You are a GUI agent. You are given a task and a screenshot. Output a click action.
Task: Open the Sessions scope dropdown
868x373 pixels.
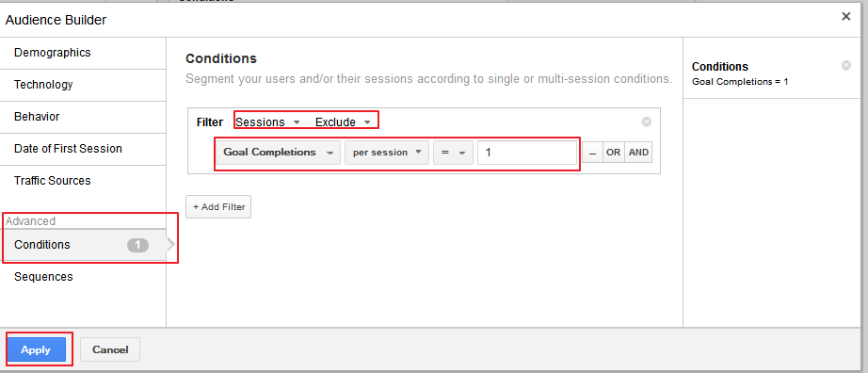click(x=268, y=122)
